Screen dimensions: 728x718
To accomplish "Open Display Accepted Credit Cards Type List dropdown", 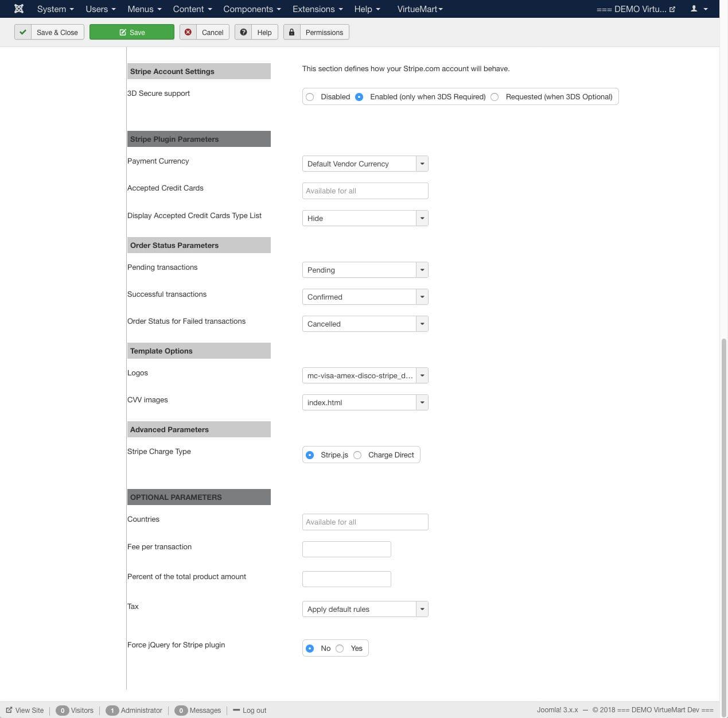I will click(x=365, y=218).
